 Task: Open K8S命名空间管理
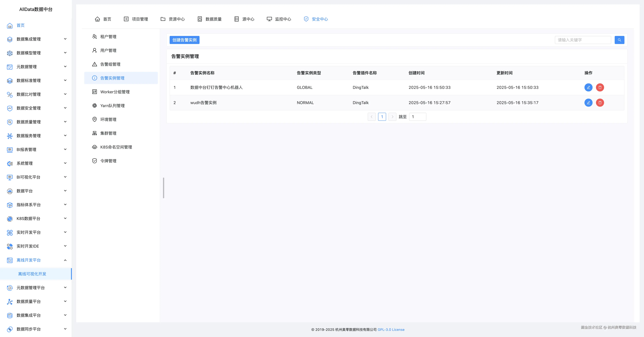tap(116, 147)
